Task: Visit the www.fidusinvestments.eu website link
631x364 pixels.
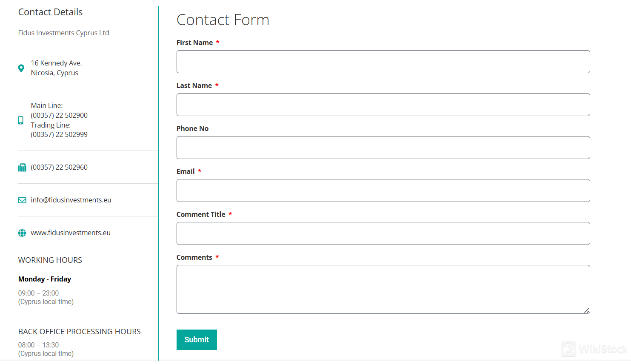Action: tap(71, 233)
